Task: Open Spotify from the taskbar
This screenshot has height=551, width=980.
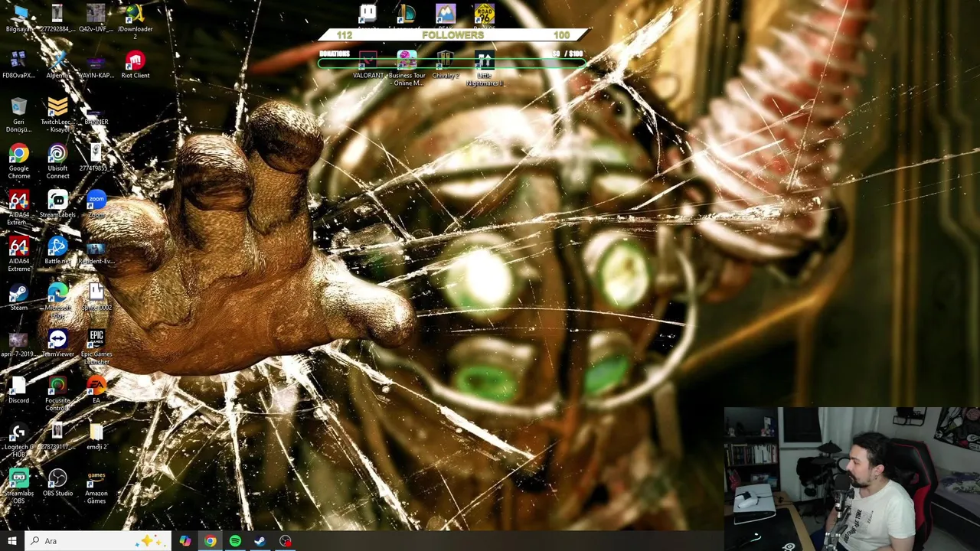Action: (x=235, y=541)
